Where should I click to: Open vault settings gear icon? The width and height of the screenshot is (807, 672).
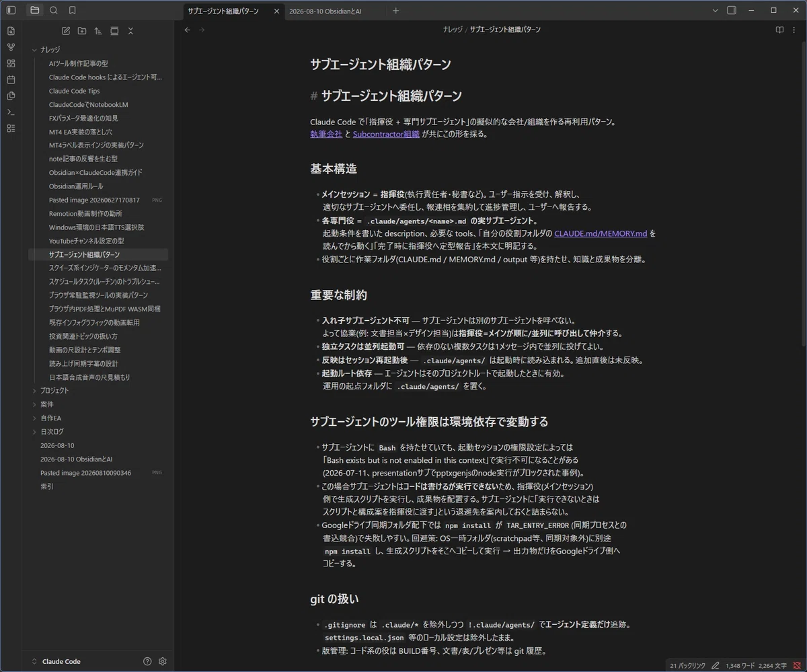162,661
